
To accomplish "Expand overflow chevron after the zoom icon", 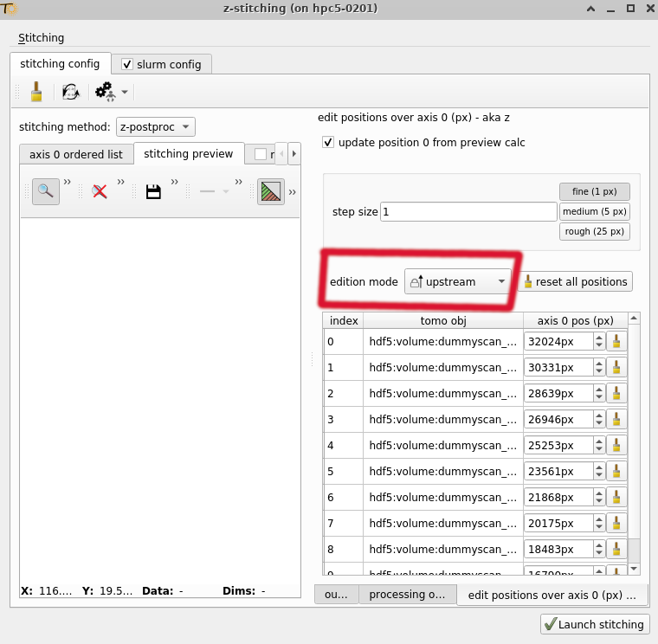I will [68, 182].
